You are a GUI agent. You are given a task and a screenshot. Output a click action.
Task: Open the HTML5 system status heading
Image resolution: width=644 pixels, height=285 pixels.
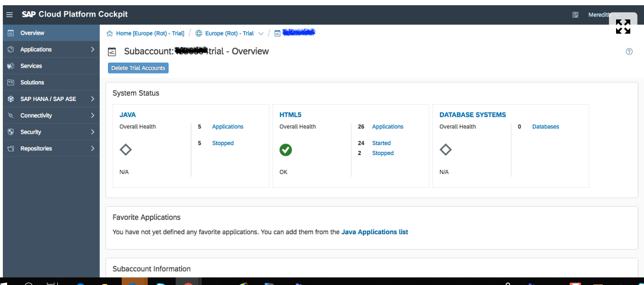pos(291,115)
